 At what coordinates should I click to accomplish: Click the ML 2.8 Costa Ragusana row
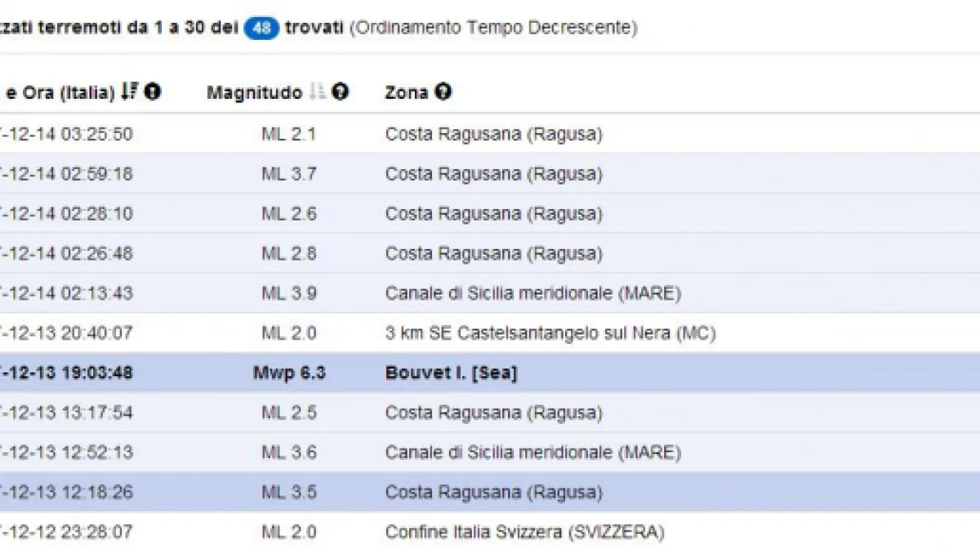(x=493, y=253)
